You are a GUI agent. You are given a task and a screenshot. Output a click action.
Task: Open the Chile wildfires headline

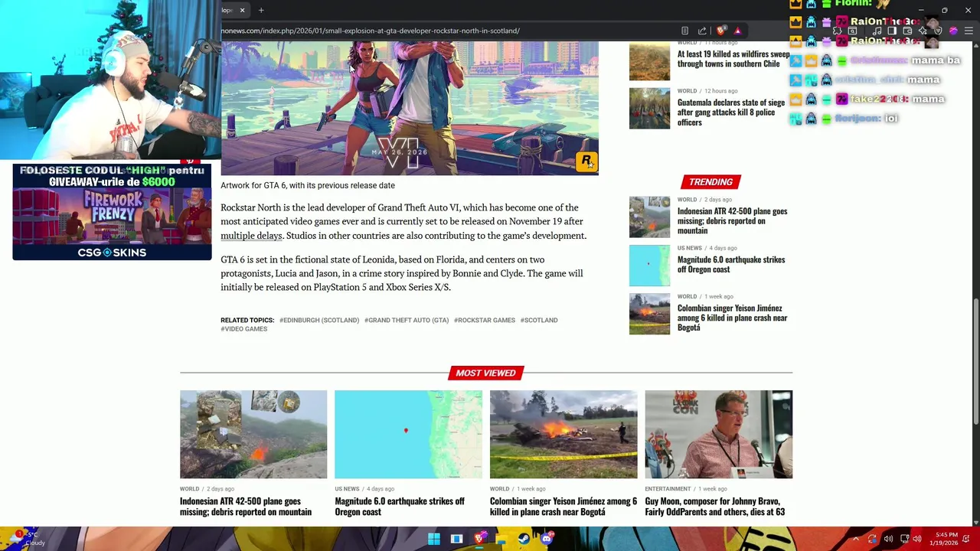733,59
